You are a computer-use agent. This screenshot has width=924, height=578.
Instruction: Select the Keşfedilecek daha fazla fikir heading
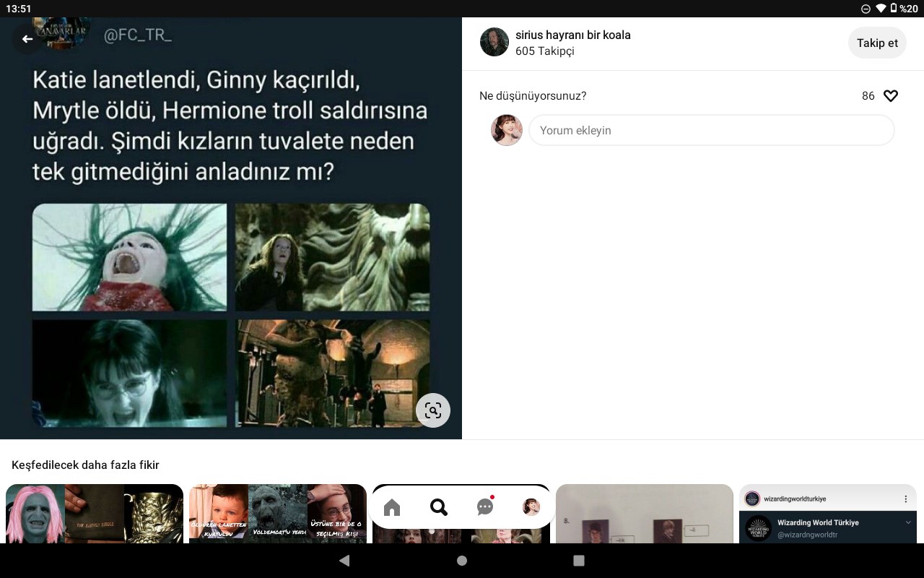coord(85,465)
